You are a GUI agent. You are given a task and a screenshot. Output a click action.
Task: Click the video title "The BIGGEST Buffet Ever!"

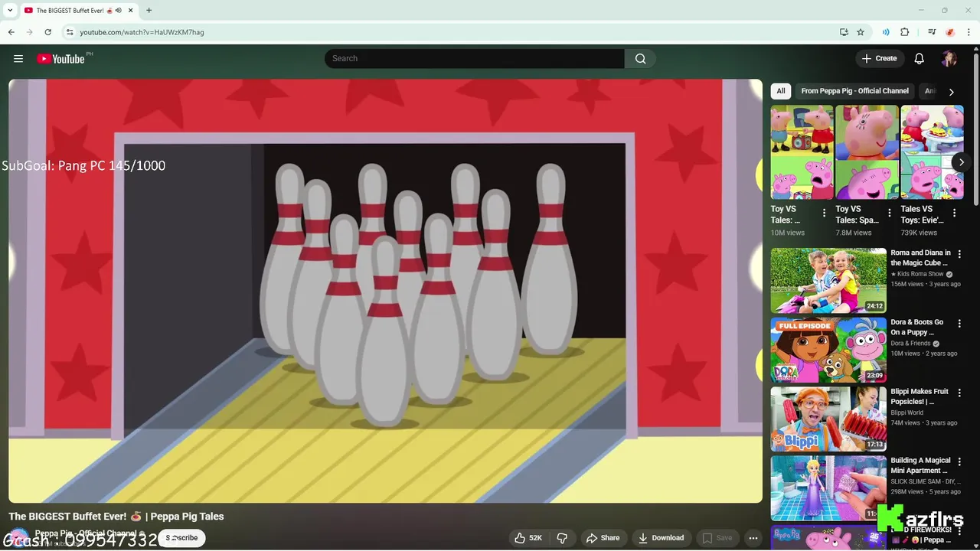[x=116, y=517]
